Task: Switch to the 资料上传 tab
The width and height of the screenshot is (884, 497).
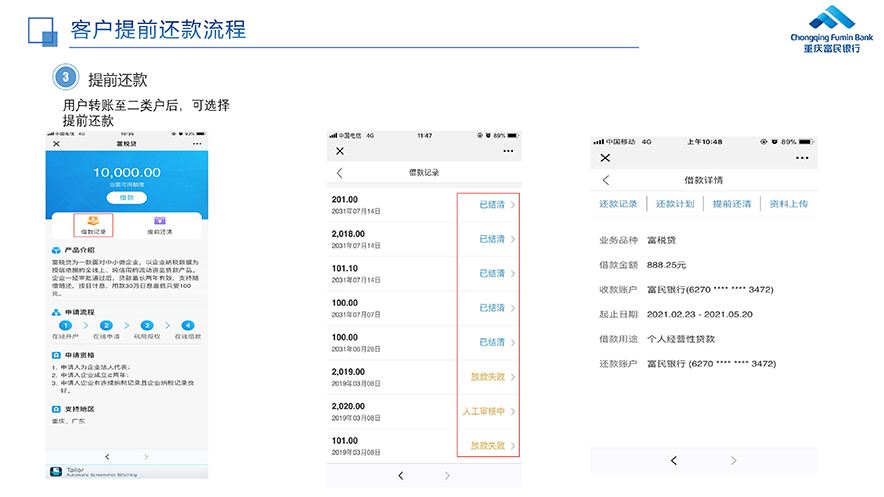Action: tap(789, 204)
